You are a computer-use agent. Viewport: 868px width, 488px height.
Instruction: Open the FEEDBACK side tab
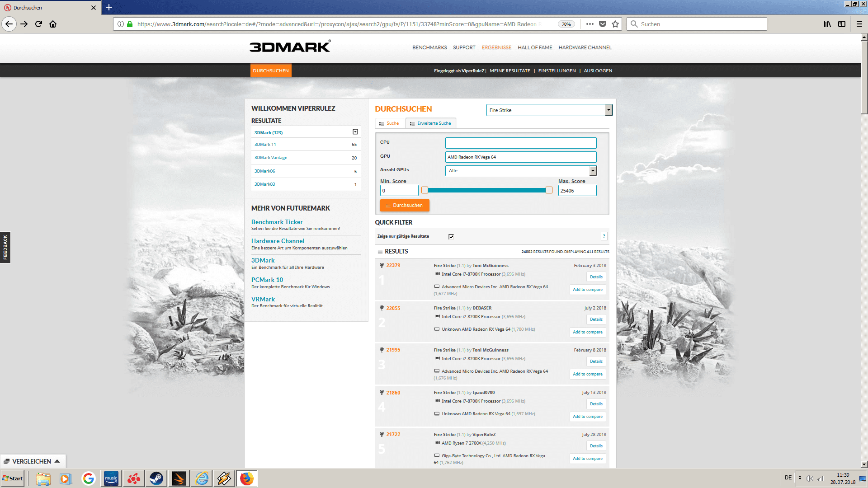point(5,247)
